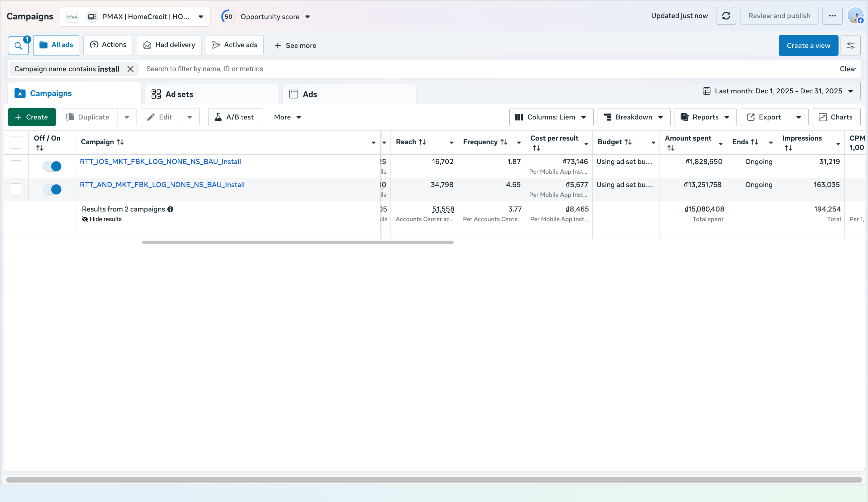Click the info icon beside Results from 2 campaigns

pyautogui.click(x=170, y=209)
